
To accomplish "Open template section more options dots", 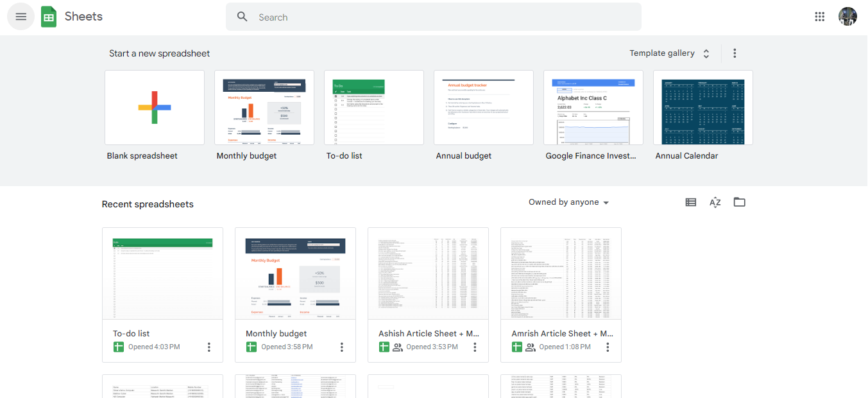I will click(x=735, y=53).
